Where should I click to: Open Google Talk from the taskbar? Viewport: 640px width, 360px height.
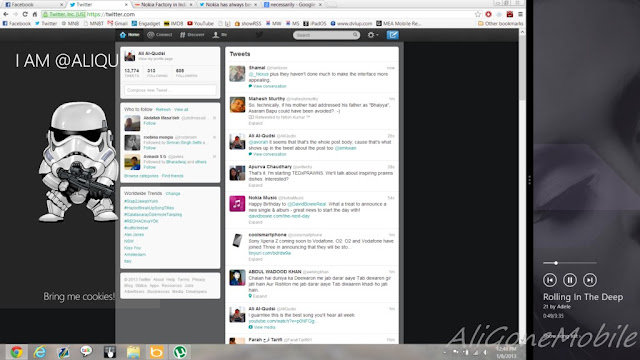pos(86,352)
